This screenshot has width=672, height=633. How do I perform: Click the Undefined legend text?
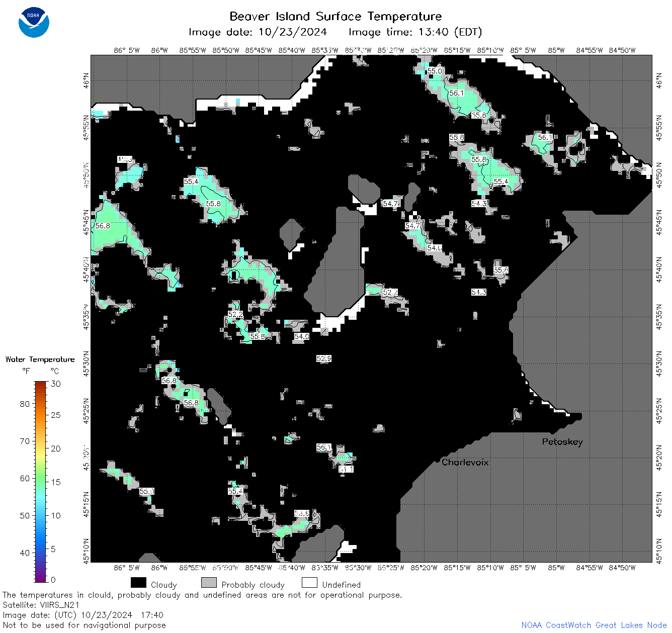[342, 585]
